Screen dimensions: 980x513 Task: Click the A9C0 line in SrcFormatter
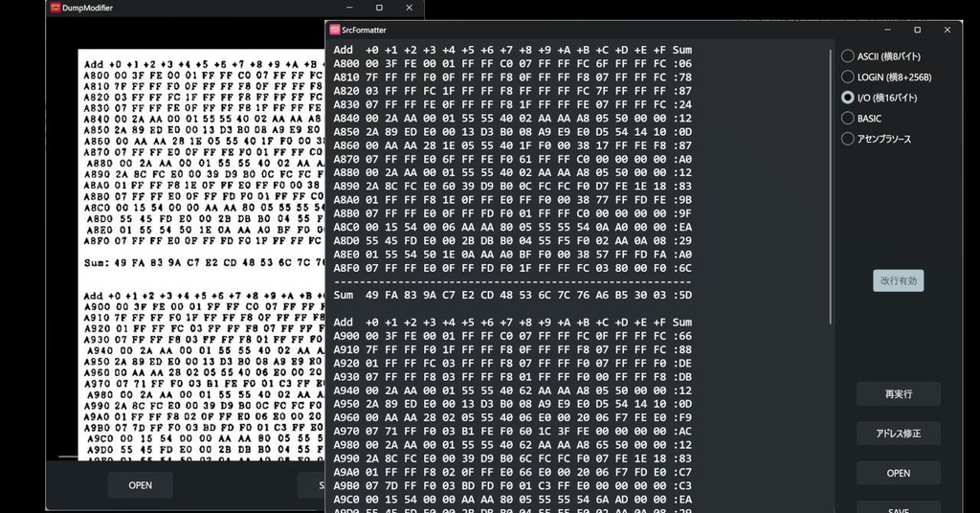tap(513, 500)
